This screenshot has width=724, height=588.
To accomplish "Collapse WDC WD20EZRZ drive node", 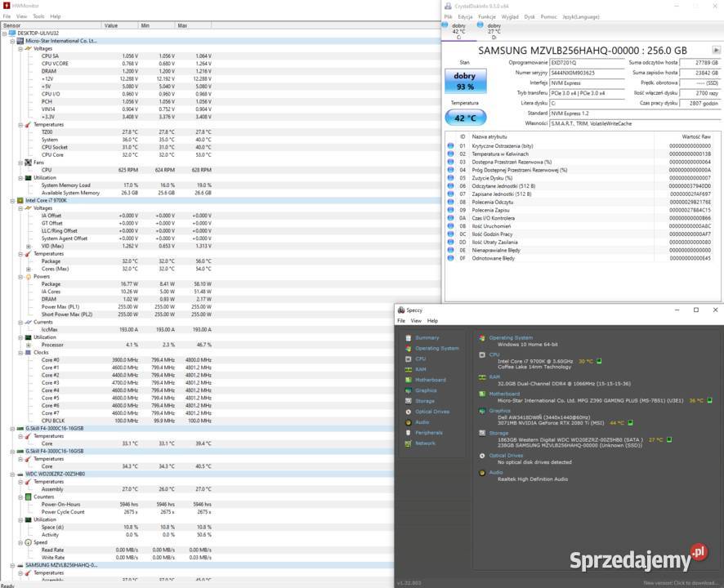I will pos(12,474).
